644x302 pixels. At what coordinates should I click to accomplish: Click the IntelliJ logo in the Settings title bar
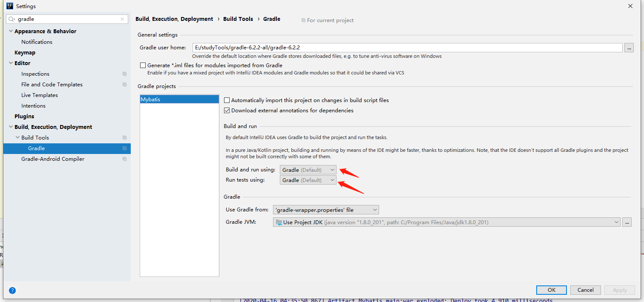[9, 6]
